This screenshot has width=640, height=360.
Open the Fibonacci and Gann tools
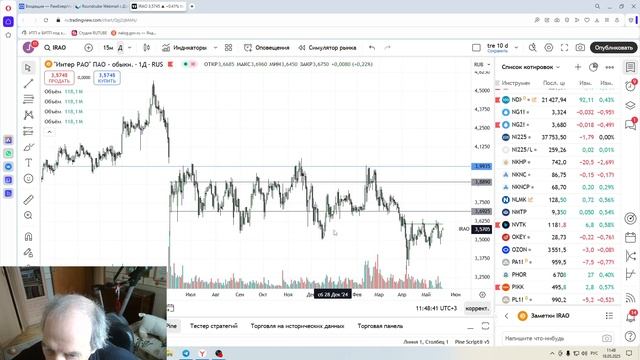coord(28,99)
